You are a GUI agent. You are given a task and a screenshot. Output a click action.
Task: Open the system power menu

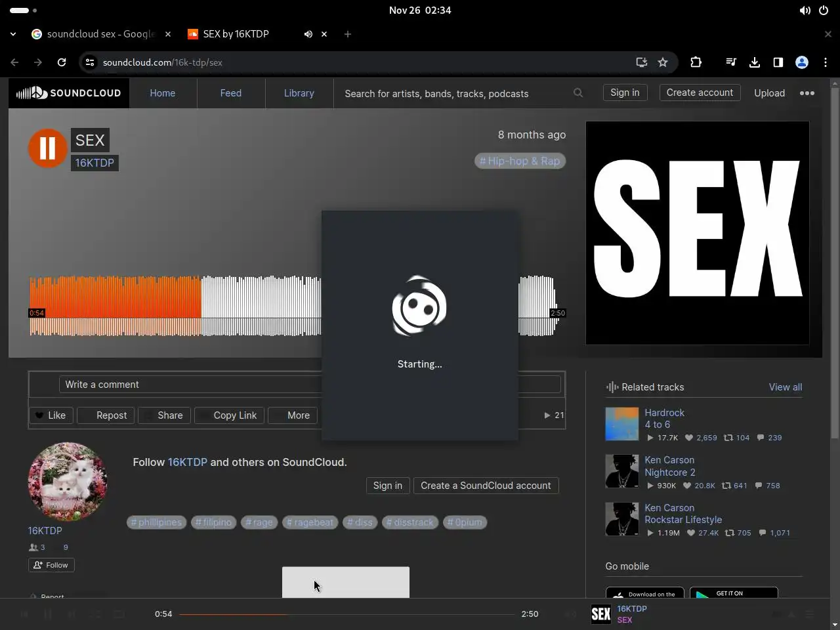[824, 10]
